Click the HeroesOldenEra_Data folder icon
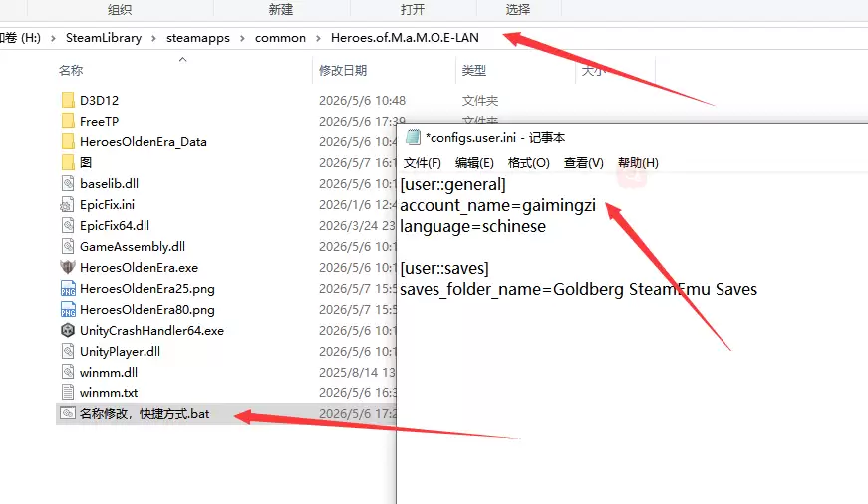The image size is (868, 504). point(68,142)
